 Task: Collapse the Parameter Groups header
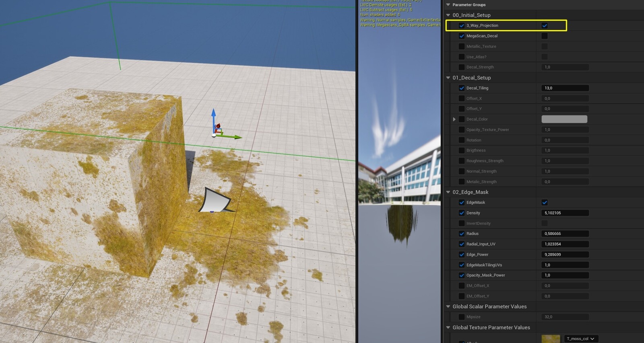pos(448,5)
